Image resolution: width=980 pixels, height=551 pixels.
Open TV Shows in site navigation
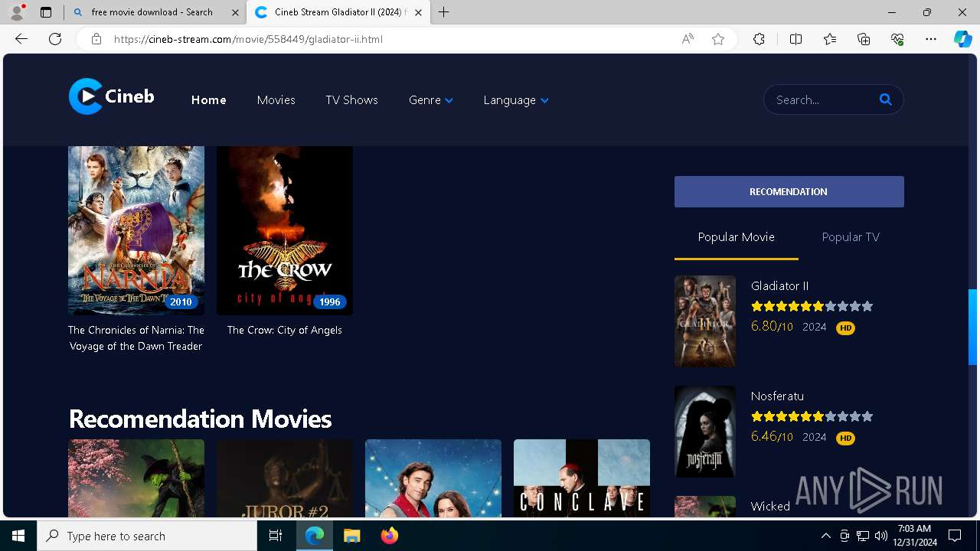coord(351,99)
